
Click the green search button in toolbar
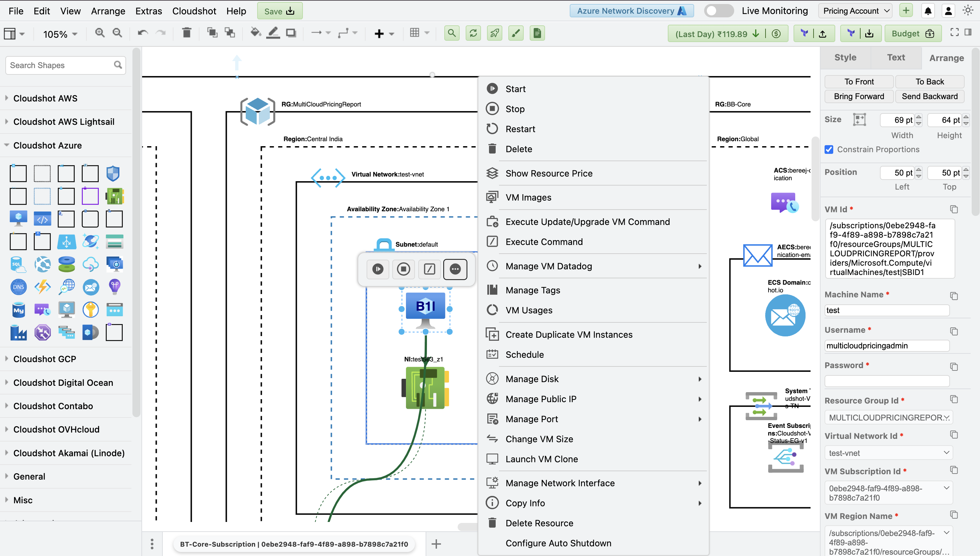[452, 33]
